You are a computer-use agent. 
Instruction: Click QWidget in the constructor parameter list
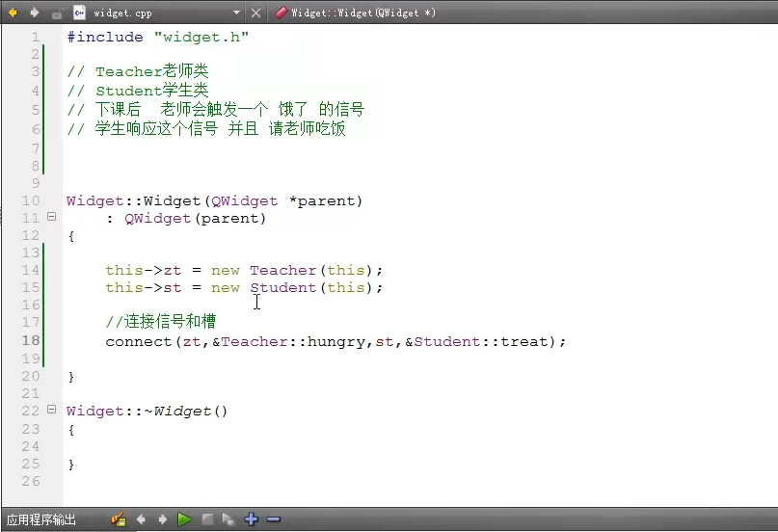[244, 201]
